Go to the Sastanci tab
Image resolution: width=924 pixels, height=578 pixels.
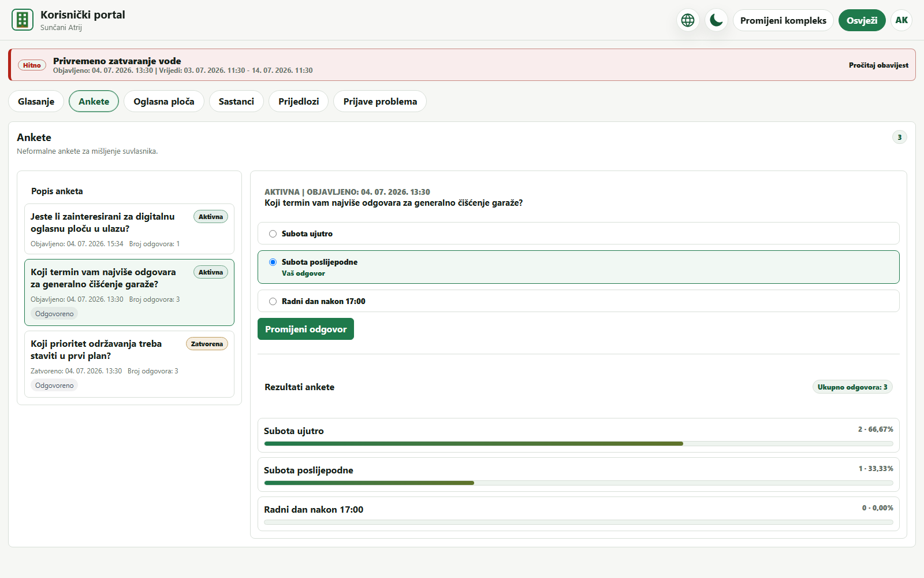236,101
